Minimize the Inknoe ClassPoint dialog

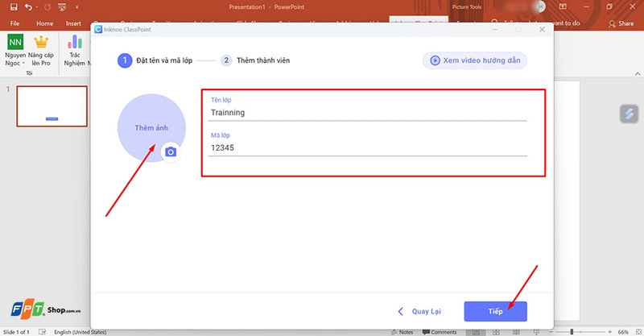[495, 30]
